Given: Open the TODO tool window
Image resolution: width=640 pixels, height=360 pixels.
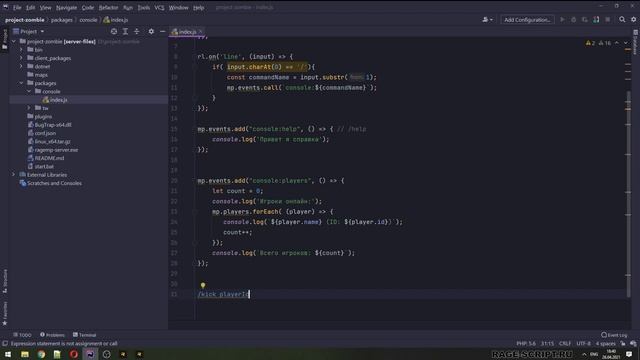Looking at the screenshot, I should [22, 335].
